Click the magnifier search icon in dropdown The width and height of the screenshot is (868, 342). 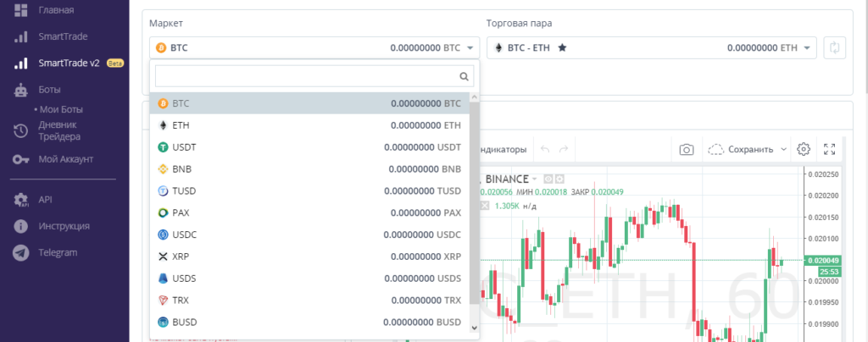pyautogui.click(x=465, y=76)
